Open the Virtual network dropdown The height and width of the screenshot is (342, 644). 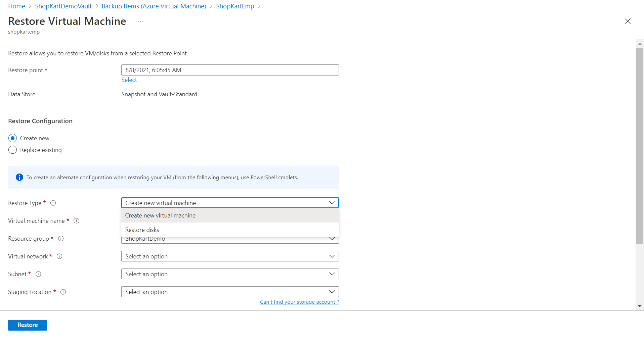click(230, 256)
